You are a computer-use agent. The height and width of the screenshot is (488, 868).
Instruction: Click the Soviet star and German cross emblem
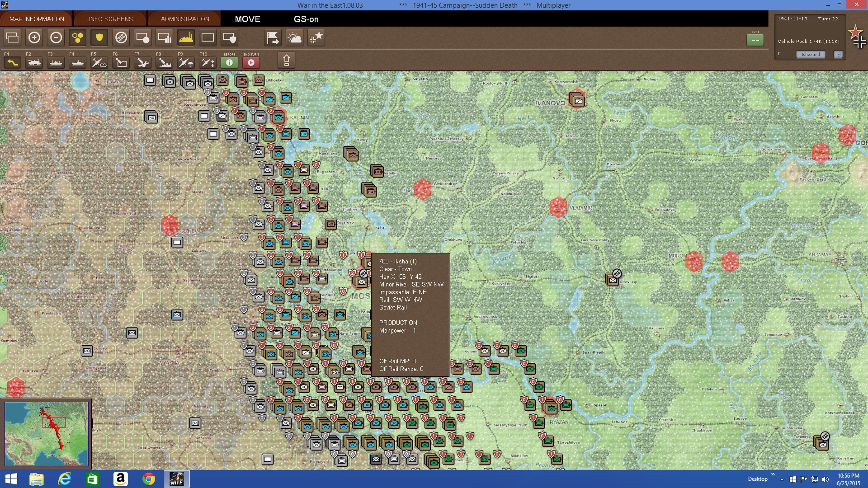click(857, 37)
